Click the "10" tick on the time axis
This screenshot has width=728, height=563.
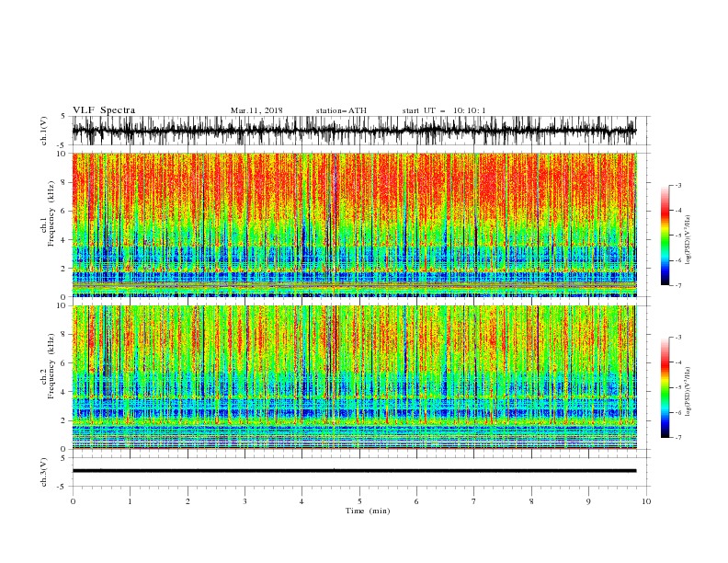click(x=646, y=501)
